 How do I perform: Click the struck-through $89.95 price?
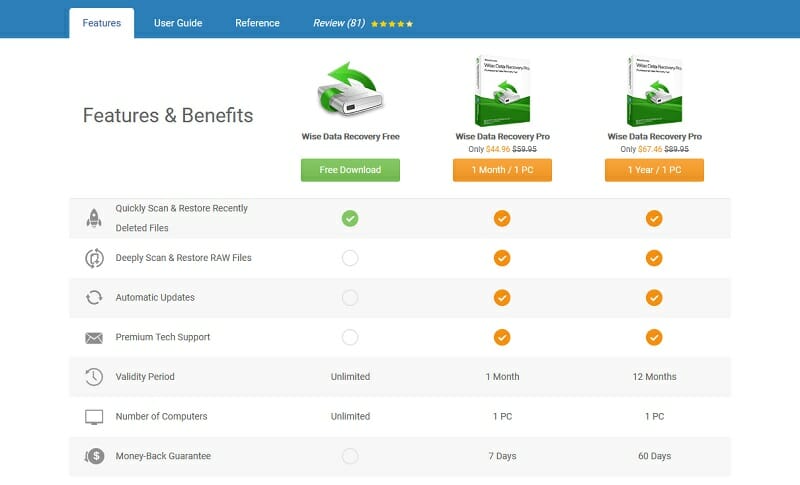pyautogui.click(x=677, y=149)
